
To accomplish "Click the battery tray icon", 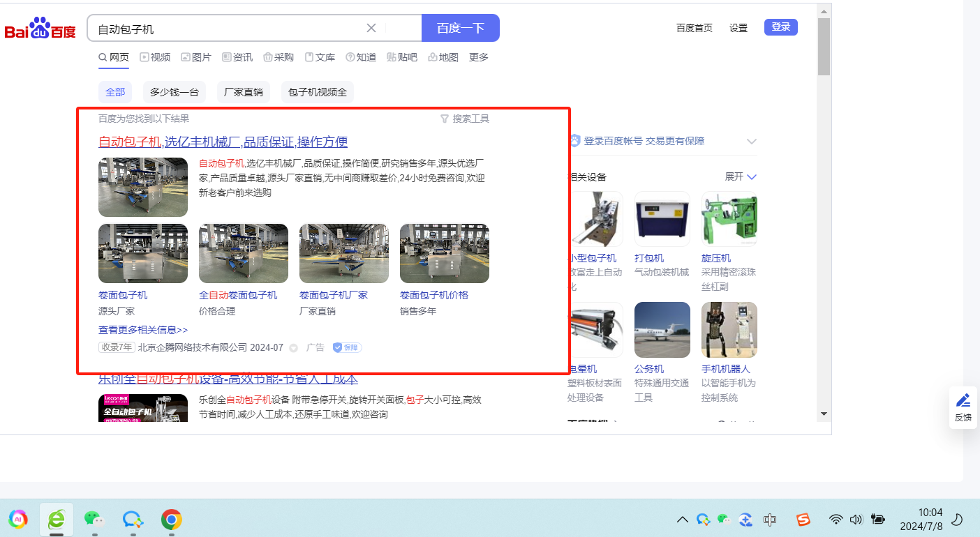I will click(x=877, y=520).
